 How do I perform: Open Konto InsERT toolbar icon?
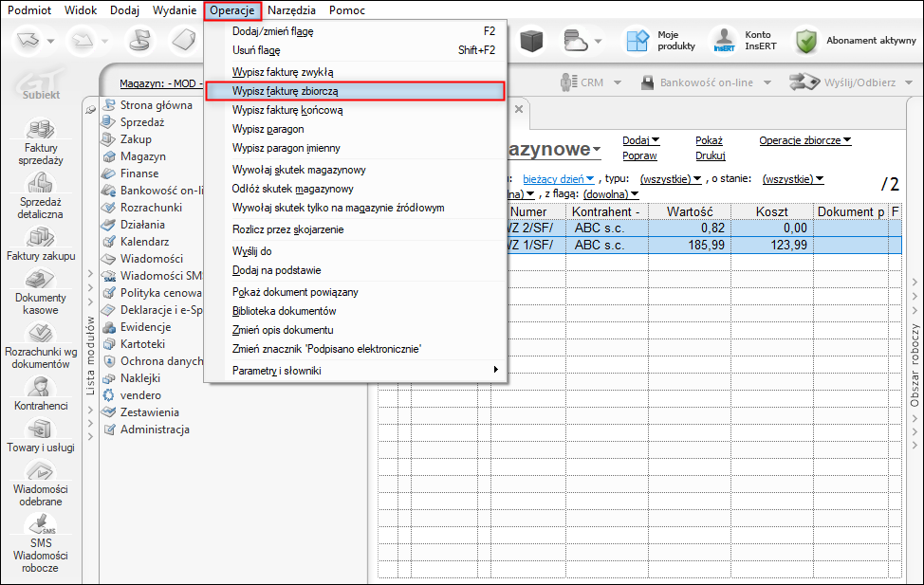pyautogui.click(x=725, y=41)
